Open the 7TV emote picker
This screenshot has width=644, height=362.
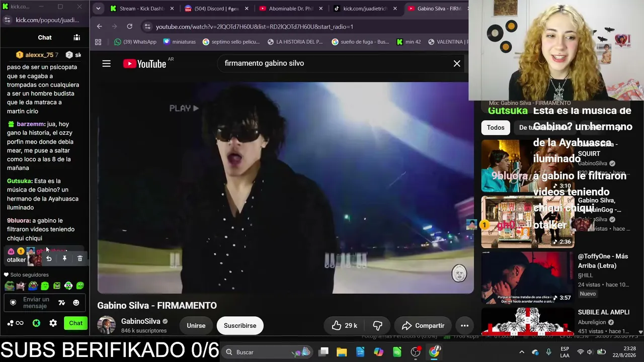pos(61,303)
